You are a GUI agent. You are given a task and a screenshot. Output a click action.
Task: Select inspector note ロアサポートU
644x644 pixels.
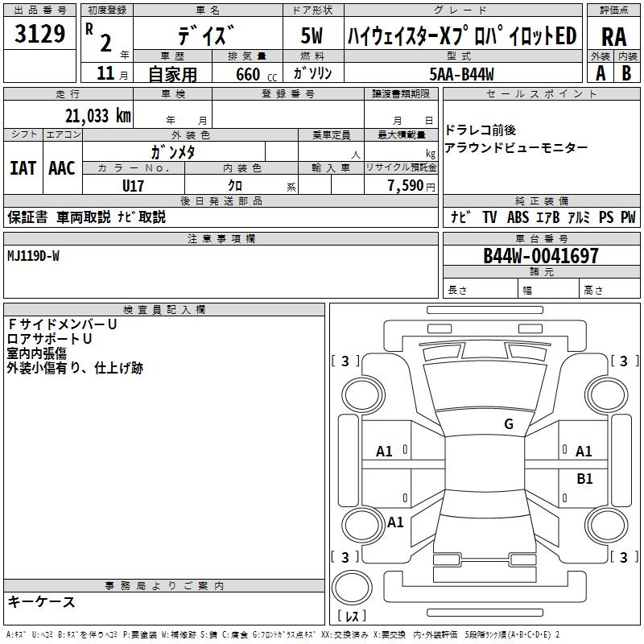point(49,339)
